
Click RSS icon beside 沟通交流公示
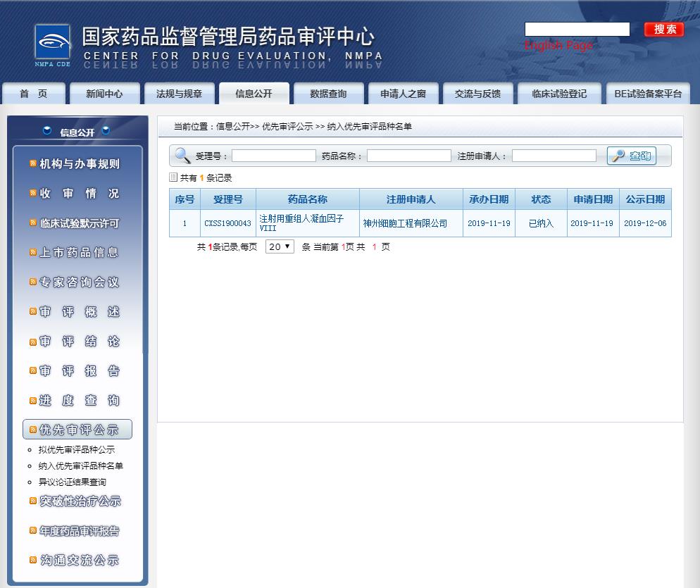click(32, 560)
